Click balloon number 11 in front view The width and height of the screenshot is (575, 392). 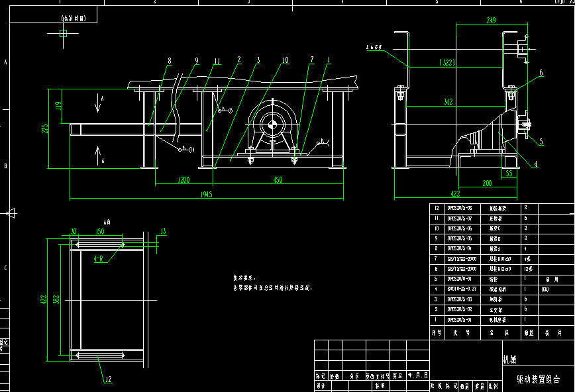tap(217, 60)
